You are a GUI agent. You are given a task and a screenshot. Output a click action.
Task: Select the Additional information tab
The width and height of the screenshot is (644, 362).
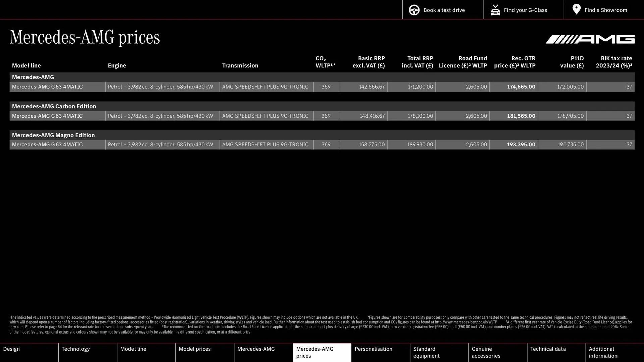(x=603, y=352)
